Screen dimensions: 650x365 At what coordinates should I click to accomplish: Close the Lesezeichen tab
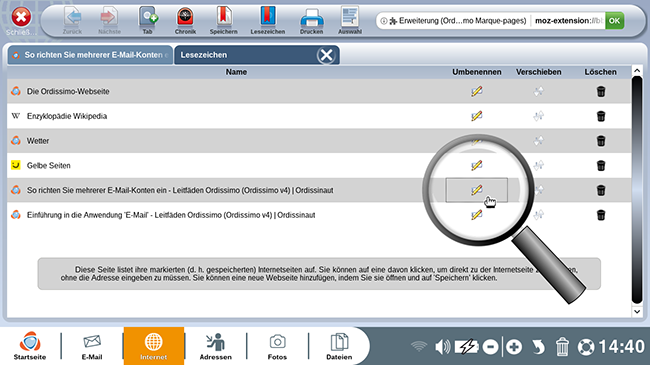pos(326,55)
